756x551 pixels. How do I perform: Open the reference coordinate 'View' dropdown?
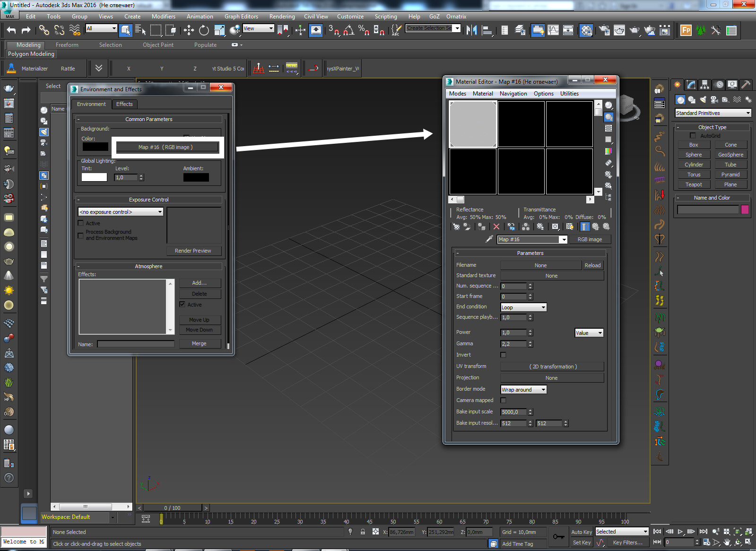click(x=258, y=28)
